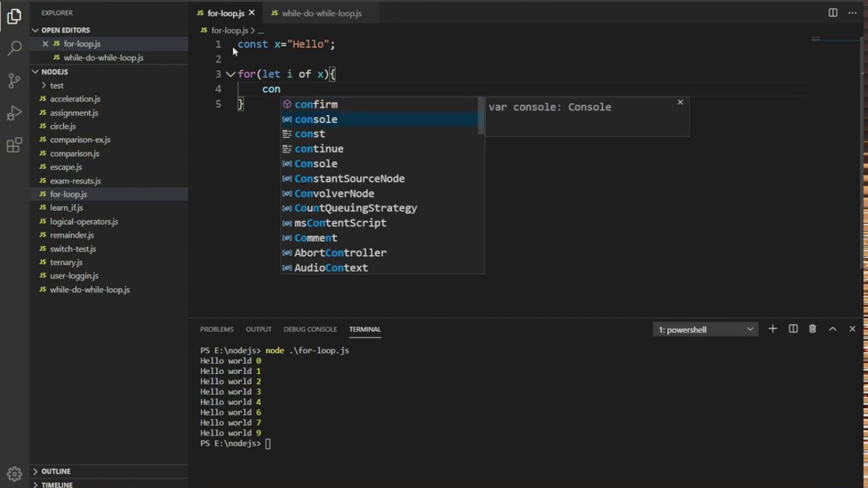This screenshot has height=488, width=868.
Task: Open the Explorer view in activity bar
Action: point(14,17)
